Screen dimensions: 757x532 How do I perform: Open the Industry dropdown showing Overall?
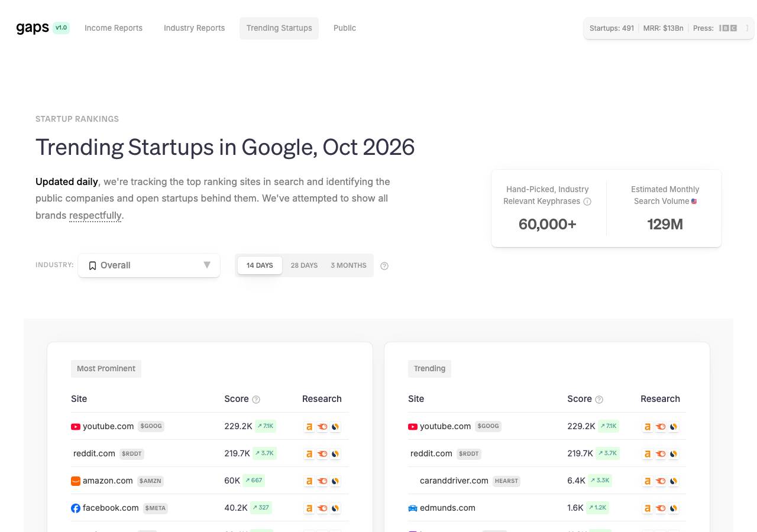(149, 265)
